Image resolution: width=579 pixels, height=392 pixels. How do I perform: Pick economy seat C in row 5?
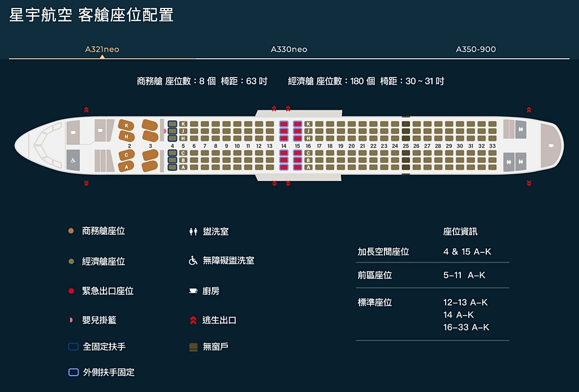click(x=183, y=153)
